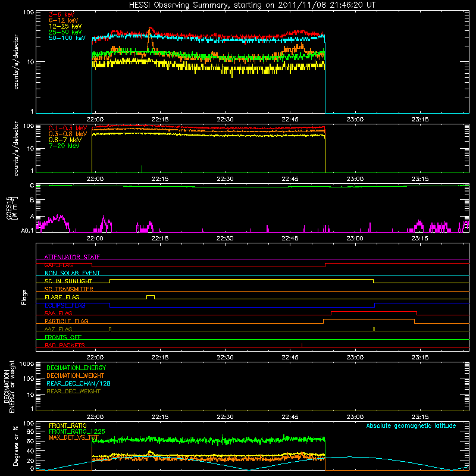Select the ECLIPSE_FLAG label
Viewport: 476px width, 476px height.
tap(65, 305)
